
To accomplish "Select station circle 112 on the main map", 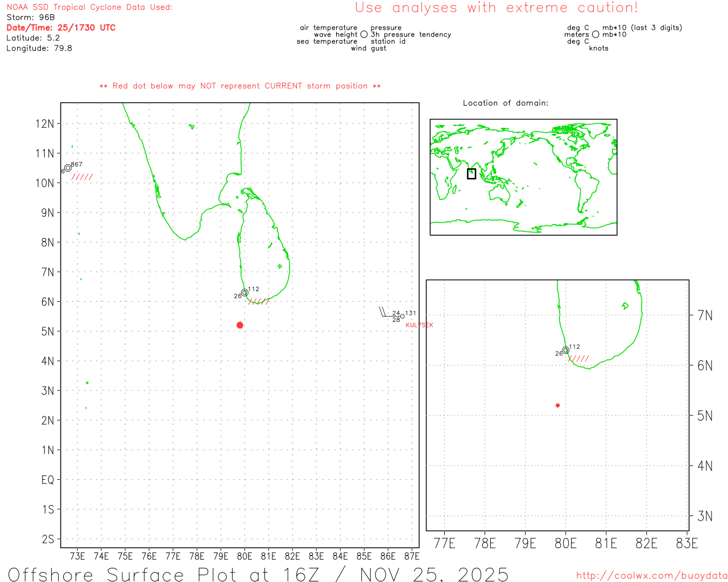I will pyautogui.click(x=245, y=293).
